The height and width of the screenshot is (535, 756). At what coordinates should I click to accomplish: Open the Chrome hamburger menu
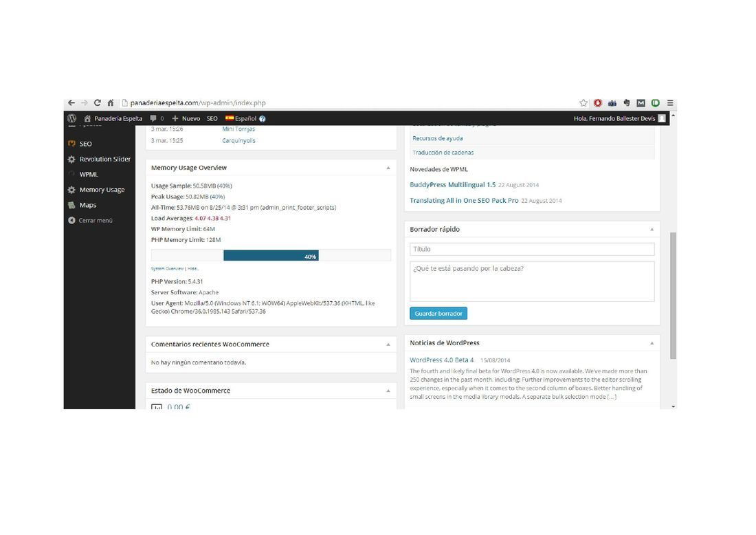click(670, 102)
